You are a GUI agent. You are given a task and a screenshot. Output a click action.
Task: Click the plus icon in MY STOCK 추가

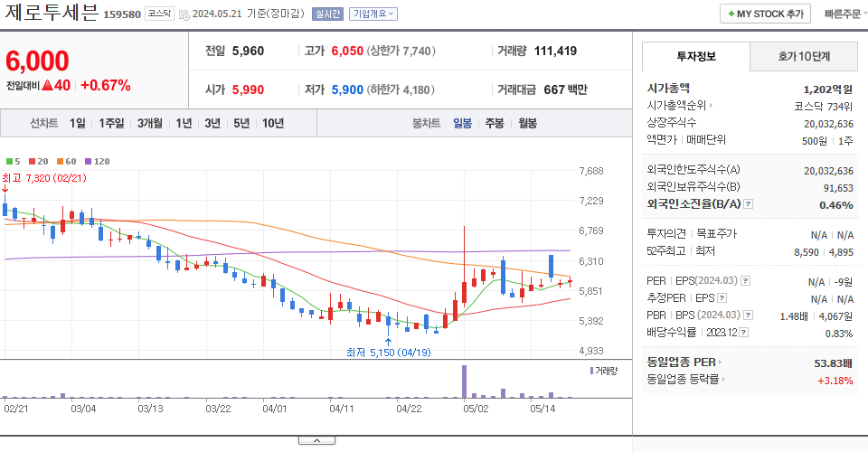[x=731, y=14]
